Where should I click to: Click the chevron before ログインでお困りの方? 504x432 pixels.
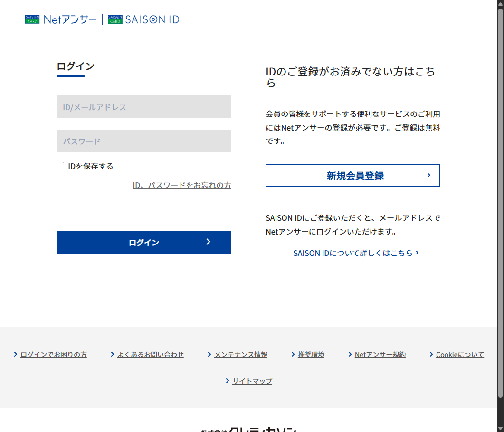(15, 354)
